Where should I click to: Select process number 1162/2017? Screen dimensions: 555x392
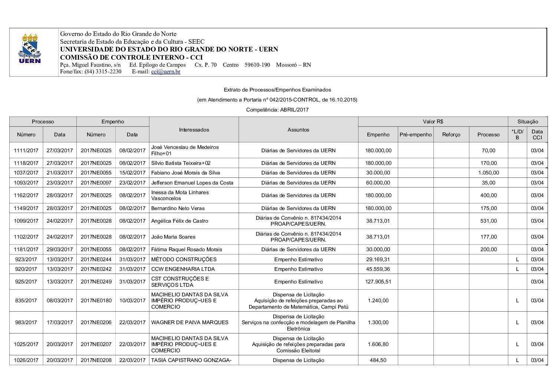coord(26,195)
